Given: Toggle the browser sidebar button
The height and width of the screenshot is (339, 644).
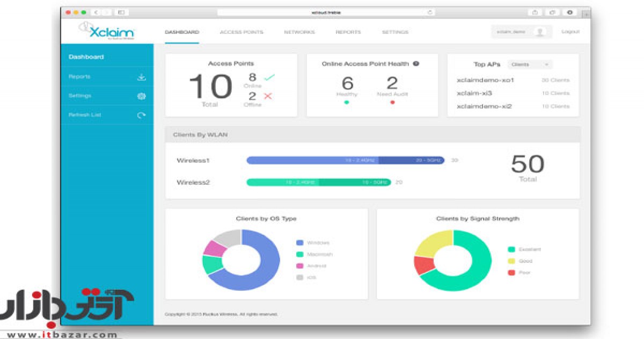Looking at the screenshot, I should (121, 12).
